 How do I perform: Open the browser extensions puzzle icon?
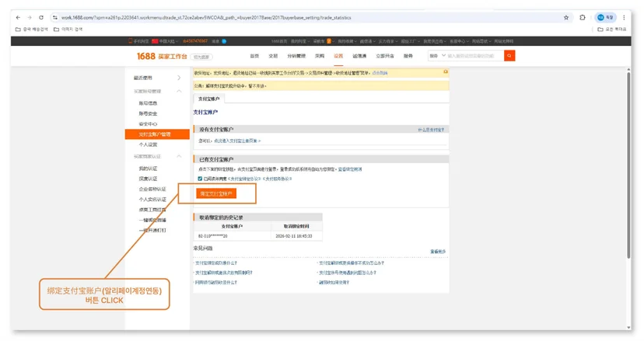click(583, 18)
